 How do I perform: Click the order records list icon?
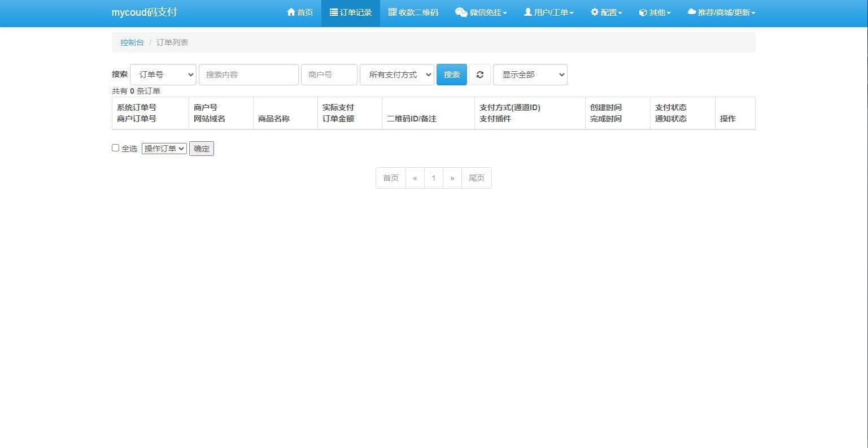(x=334, y=12)
